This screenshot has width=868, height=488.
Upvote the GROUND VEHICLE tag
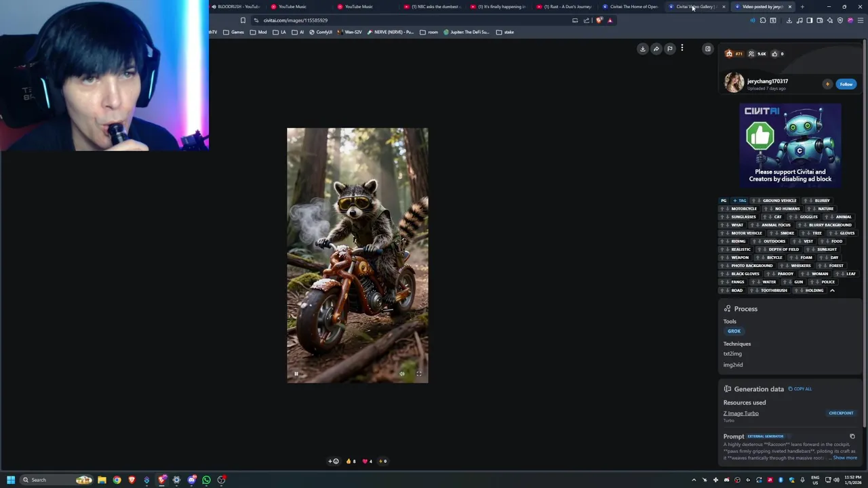(753, 201)
